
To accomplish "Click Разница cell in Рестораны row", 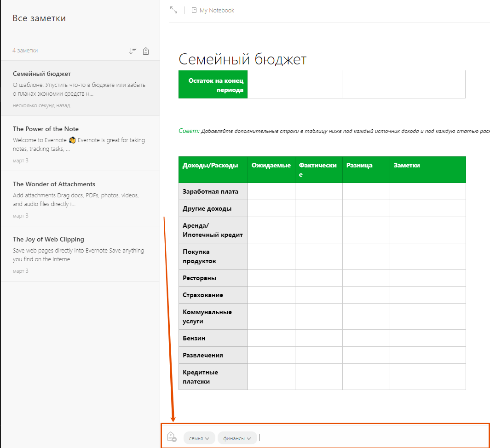I will 366,278.
